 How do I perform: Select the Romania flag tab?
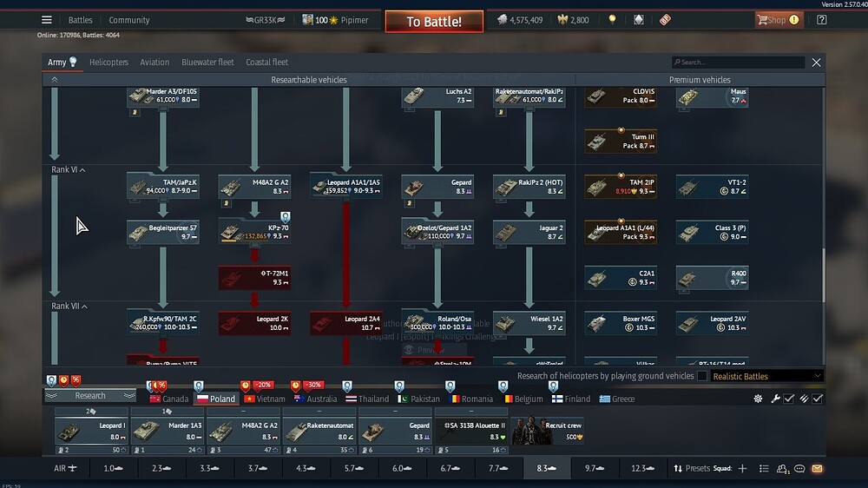tap(471, 399)
